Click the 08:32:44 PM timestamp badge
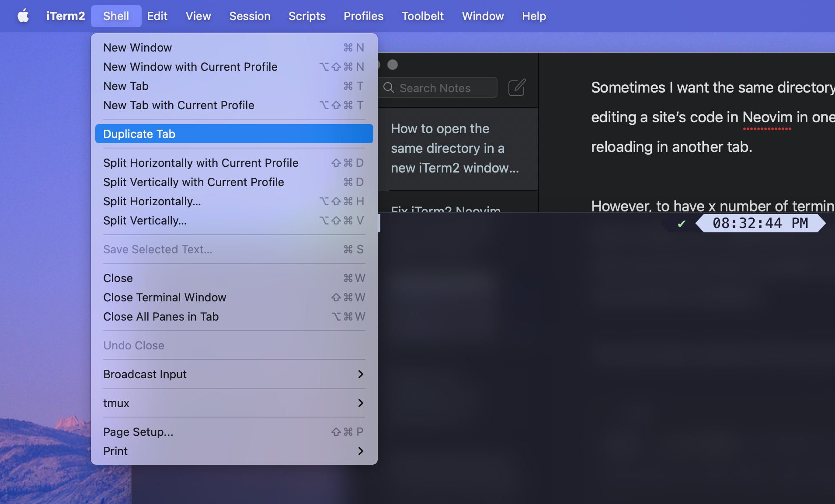Viewport: 835px width, 504px height. pos(761,223)
